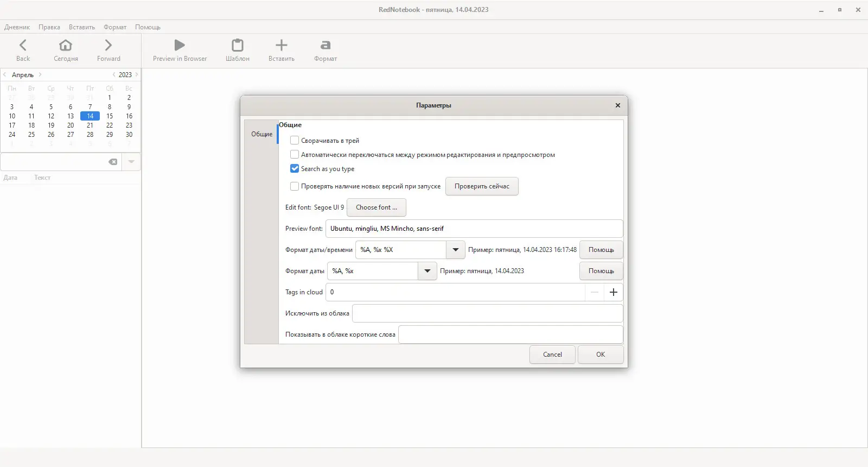Toggle automatic edit/preview mode switching checkbox
The height and width of the screenshot is (467, 868).
click(295, 154)
